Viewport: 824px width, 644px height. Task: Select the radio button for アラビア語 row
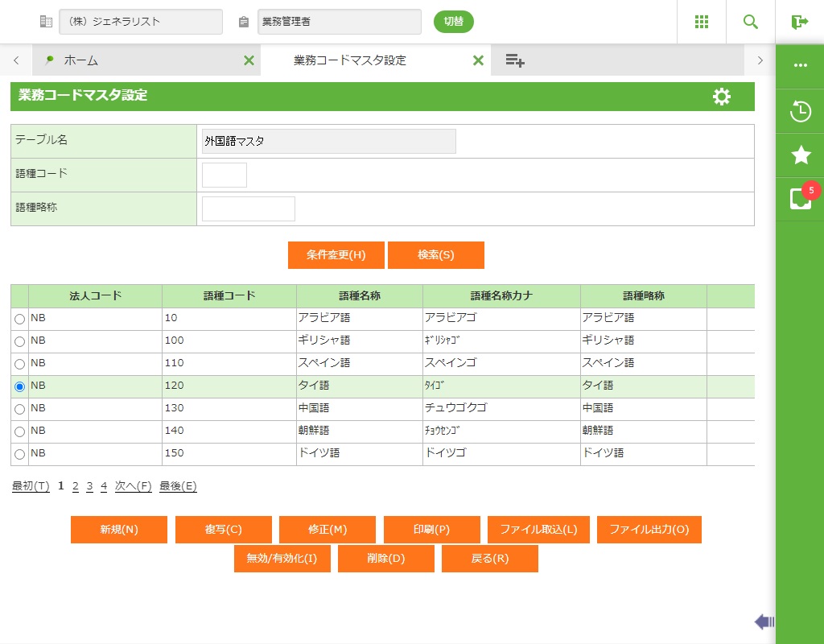(20, 319)
